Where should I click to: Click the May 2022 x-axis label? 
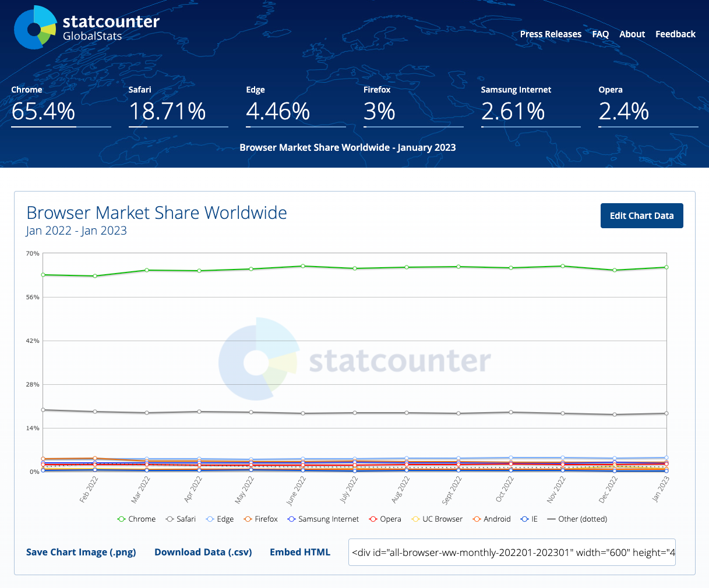[x=245, y=490]
